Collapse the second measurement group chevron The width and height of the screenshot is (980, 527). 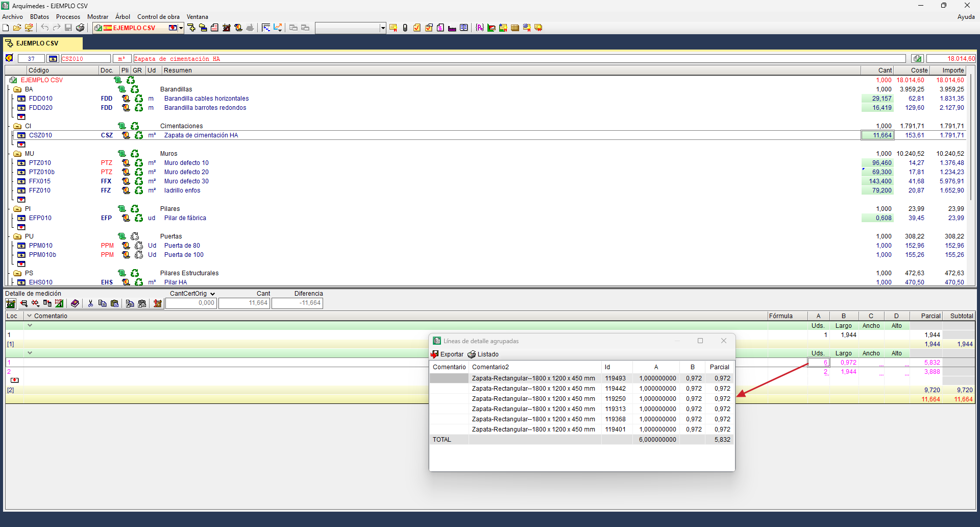click(30, 353)
